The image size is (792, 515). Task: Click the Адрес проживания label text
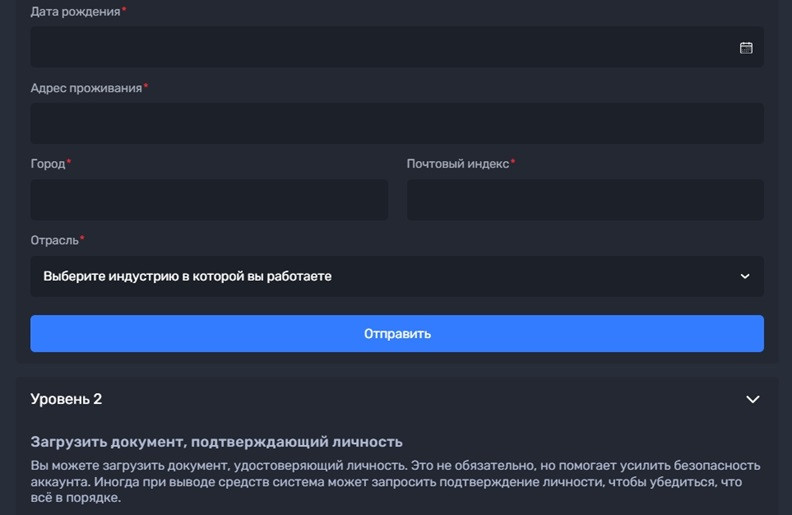[86, 88]
